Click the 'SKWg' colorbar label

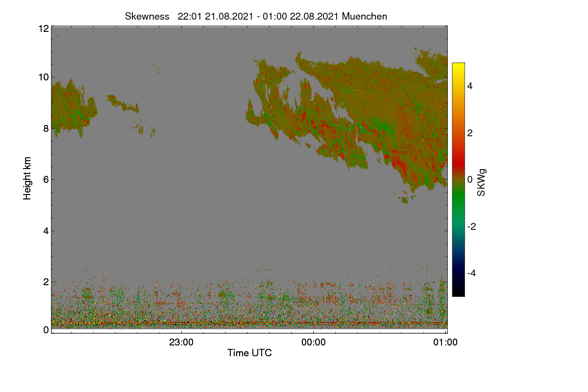[x=482, y=183]
